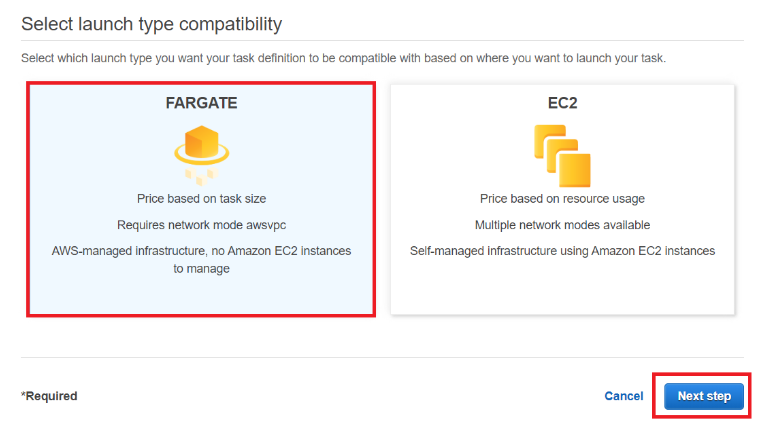
Task: Click blank space below the EC2 description
Action: 562,288
